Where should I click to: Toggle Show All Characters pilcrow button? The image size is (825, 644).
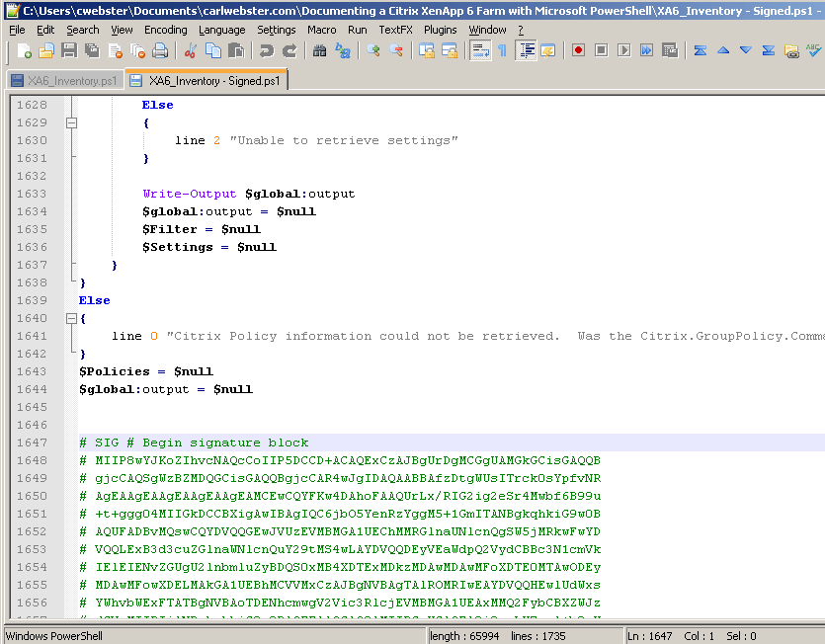click(x=502, y=50)
